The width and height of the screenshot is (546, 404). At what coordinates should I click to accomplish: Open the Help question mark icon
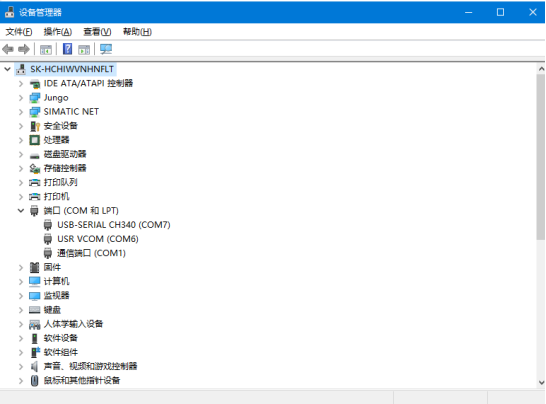tap(68, 49)
